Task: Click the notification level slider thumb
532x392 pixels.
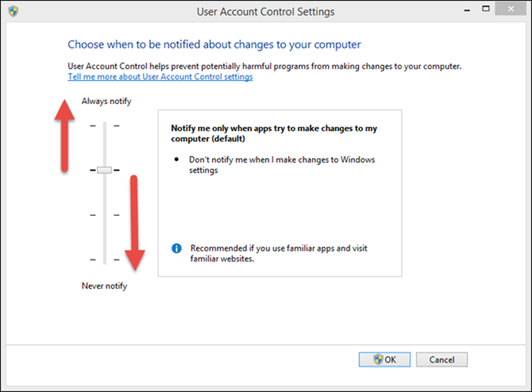Action: point(104,170)
